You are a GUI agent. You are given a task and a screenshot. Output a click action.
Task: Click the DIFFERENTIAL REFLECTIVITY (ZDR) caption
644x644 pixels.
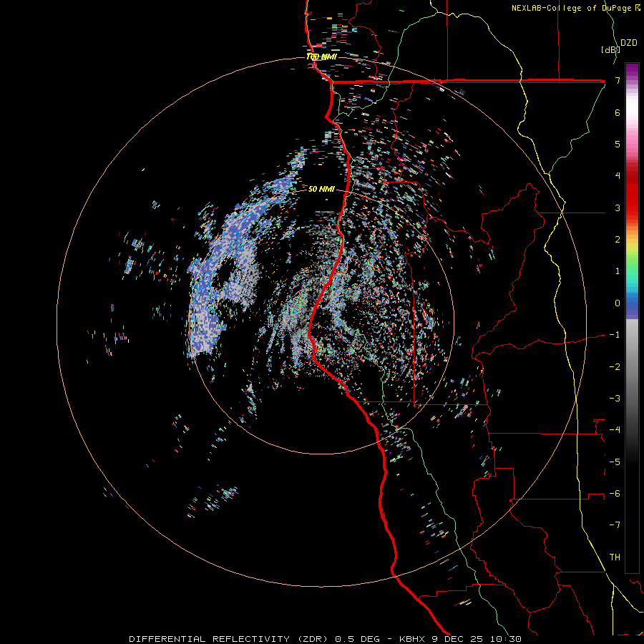[228, 639]
